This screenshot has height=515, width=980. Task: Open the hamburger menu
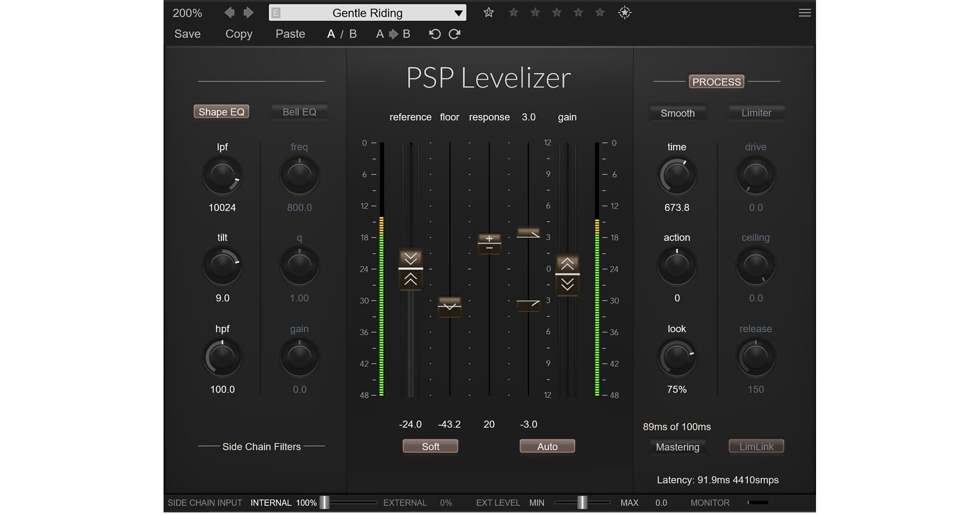pyautogui.click(x=805, y=13)
